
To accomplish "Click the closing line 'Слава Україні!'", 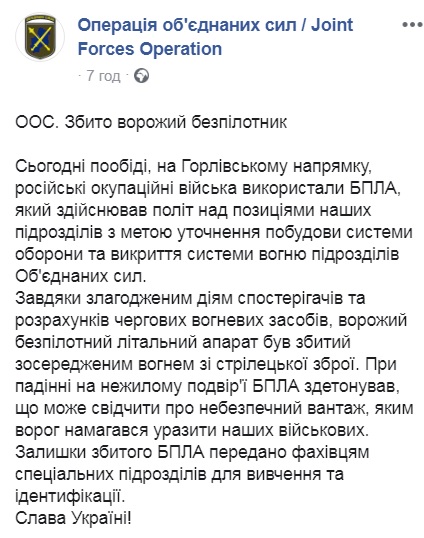I will coord(73,518).
